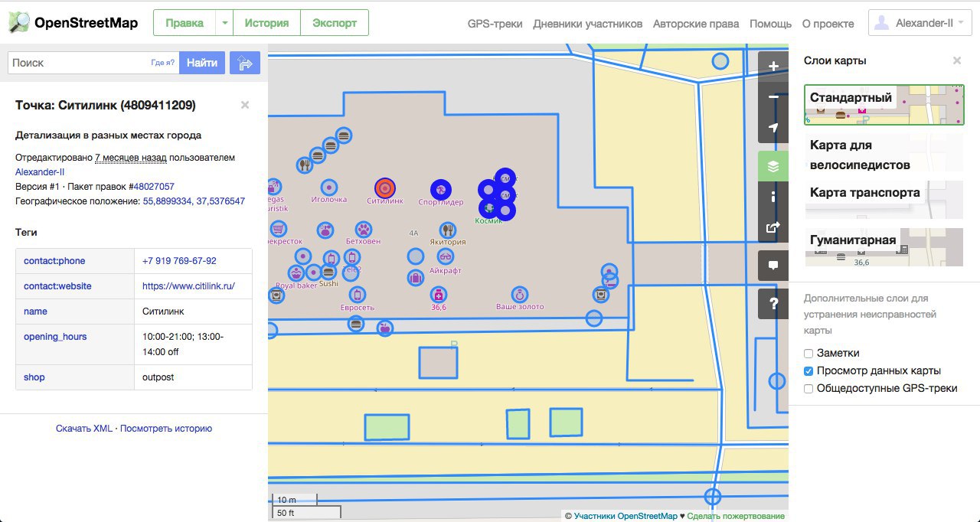Click the Евросеть shop marker
Image resolution: width=980 pixels, height=522 pixels.
[x=357, y=294]
